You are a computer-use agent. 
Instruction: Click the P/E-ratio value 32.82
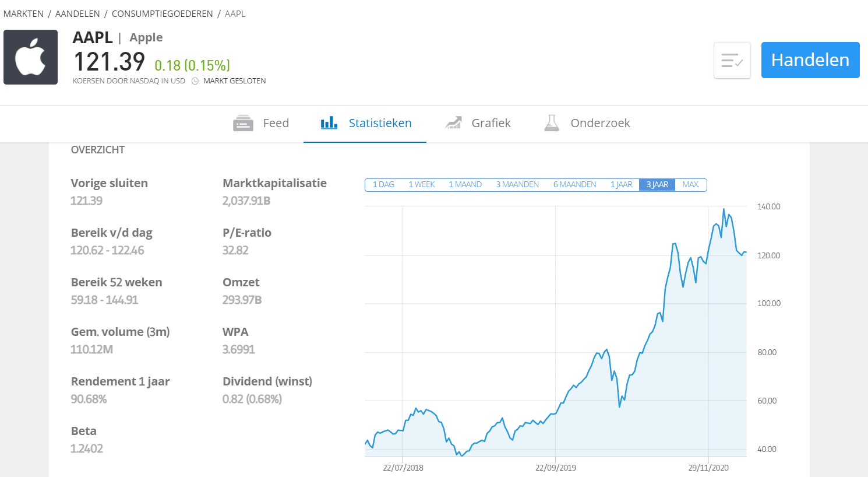pyautogui.click(x=235, y=250)
